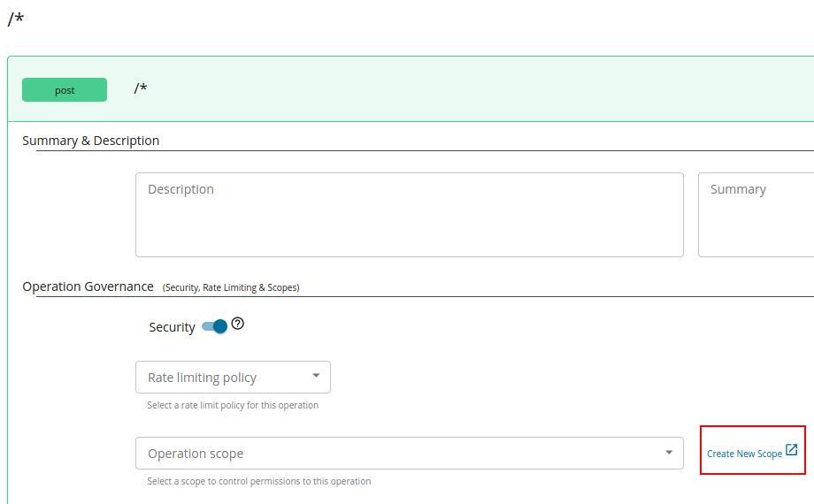Open the Create New Scope link
This screenshot has width=814, height=504.
pyautogui.click(x=744, y=454)
